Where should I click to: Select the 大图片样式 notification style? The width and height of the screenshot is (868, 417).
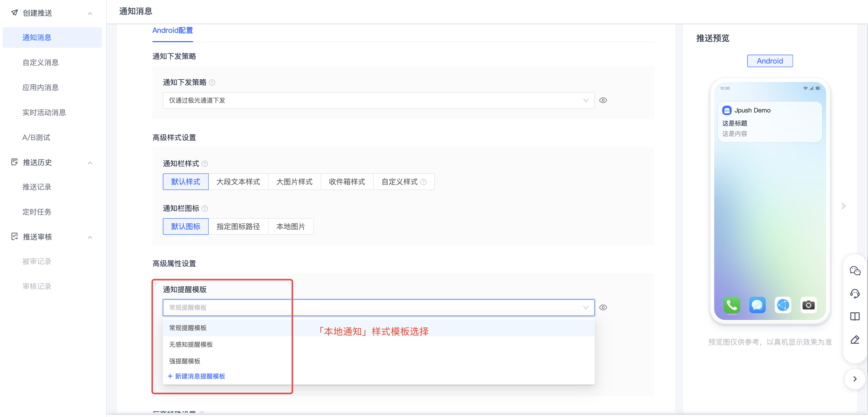(294, 182)
